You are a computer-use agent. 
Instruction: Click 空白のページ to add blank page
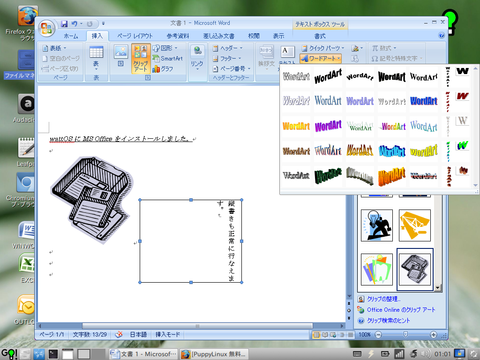pyautogui.click(x=61, y=58)
